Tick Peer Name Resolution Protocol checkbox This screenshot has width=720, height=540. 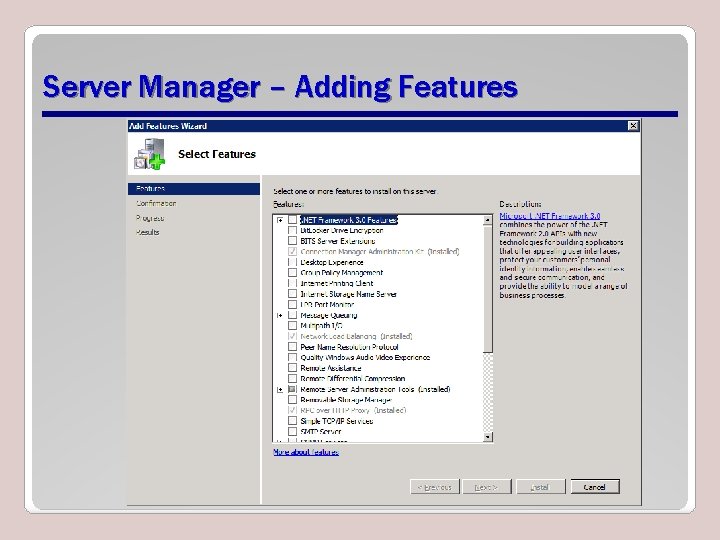point(292,347)
